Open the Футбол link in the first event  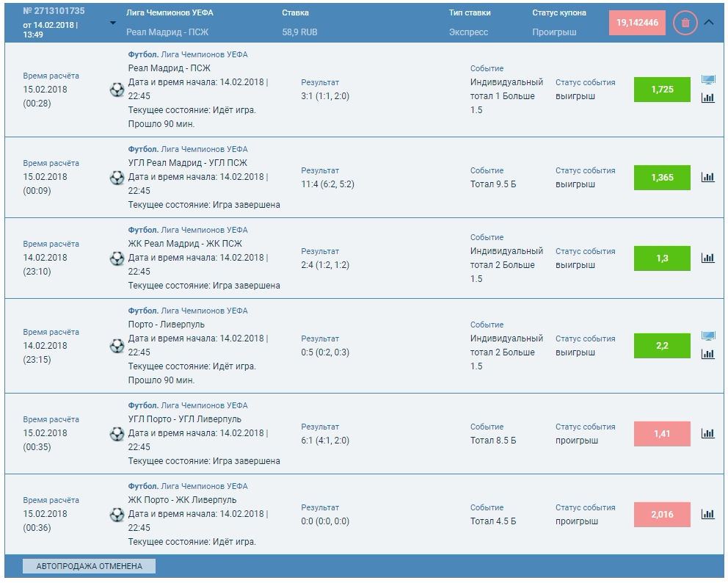pos(142,54)
